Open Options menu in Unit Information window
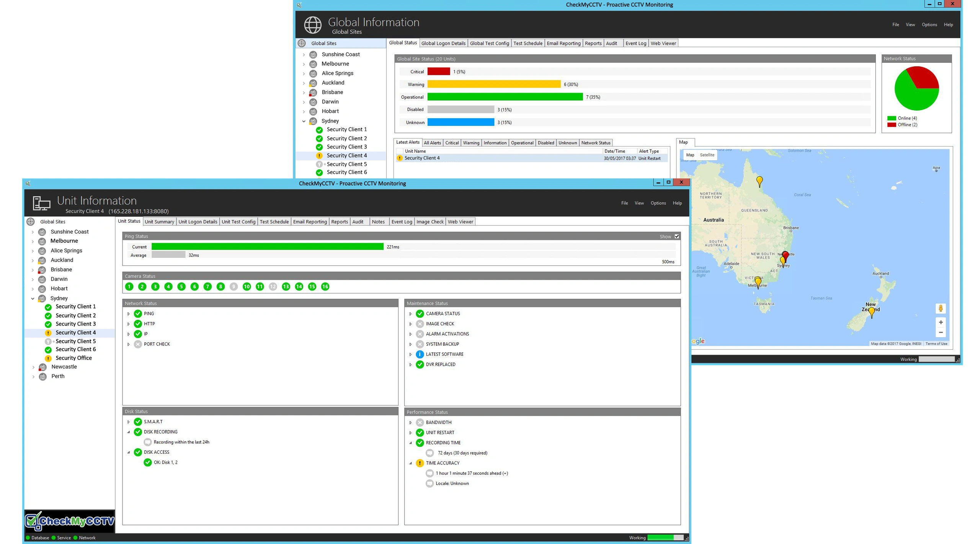This screenshot has width=980, height=544. click(658, 203)
